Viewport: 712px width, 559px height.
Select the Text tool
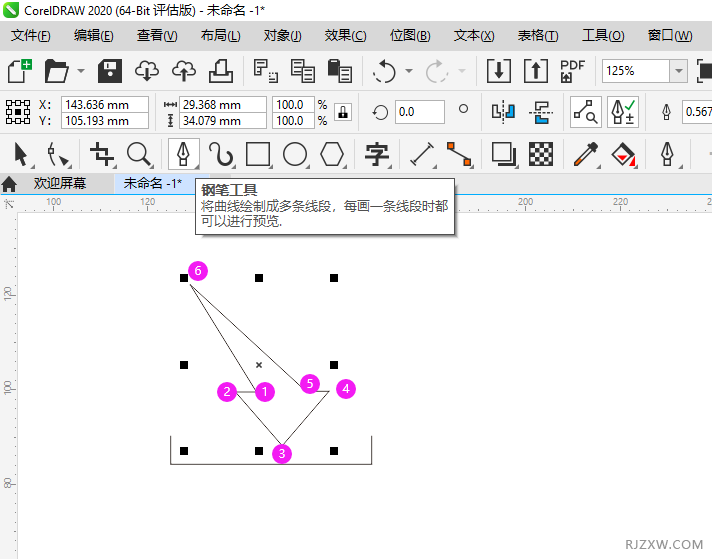point(377,154)
